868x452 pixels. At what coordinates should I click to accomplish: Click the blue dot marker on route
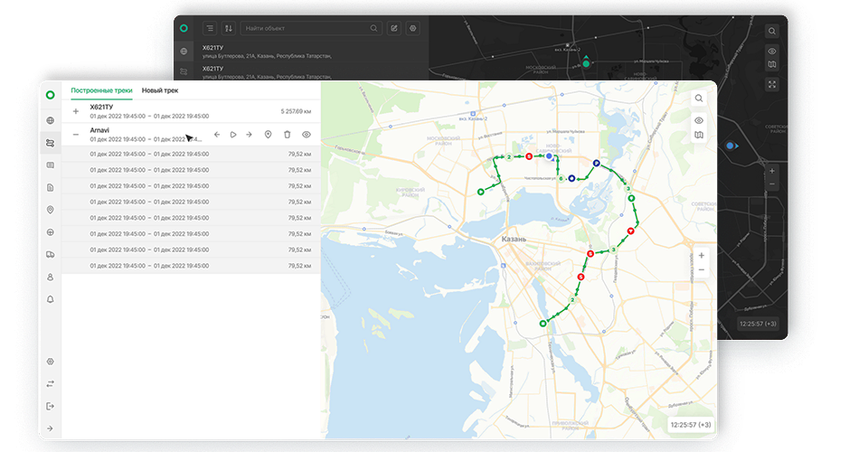(549, 156)
